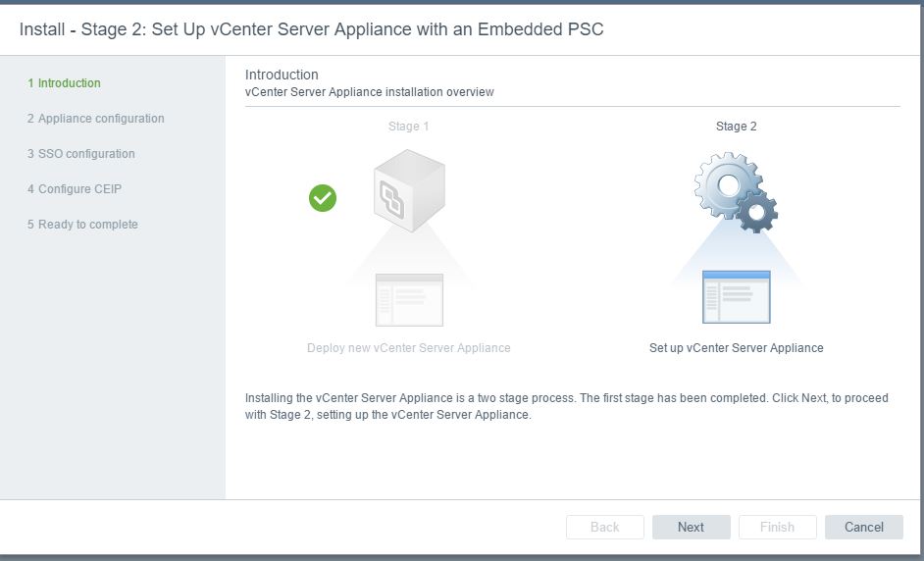
Task: Click the Introduction heading in main panel
Action: 282,75
